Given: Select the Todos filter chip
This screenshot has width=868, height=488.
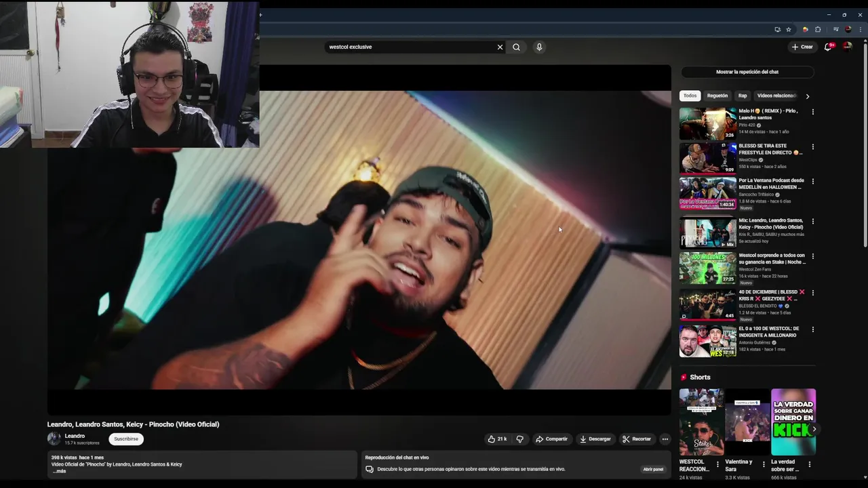Looking at the screenshot, I should click(690, 96).
